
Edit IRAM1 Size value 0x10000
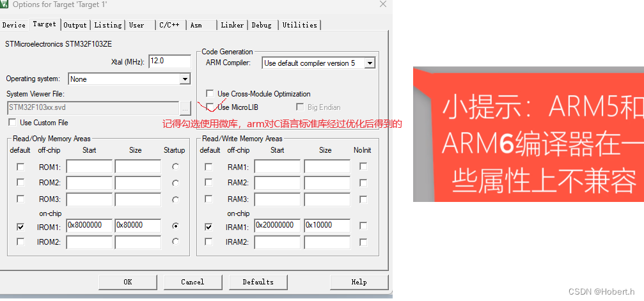(x=327, y=226)
